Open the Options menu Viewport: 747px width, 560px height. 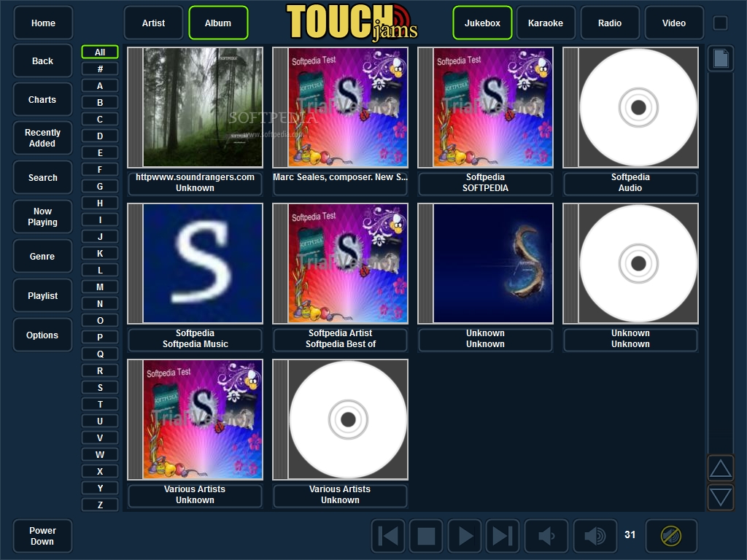click(x=43, y=335)
